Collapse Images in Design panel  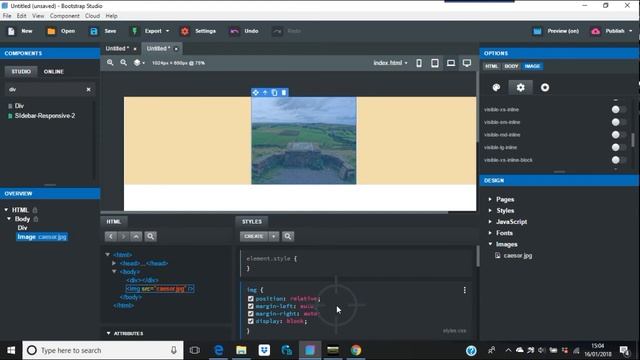pos(490,244)
